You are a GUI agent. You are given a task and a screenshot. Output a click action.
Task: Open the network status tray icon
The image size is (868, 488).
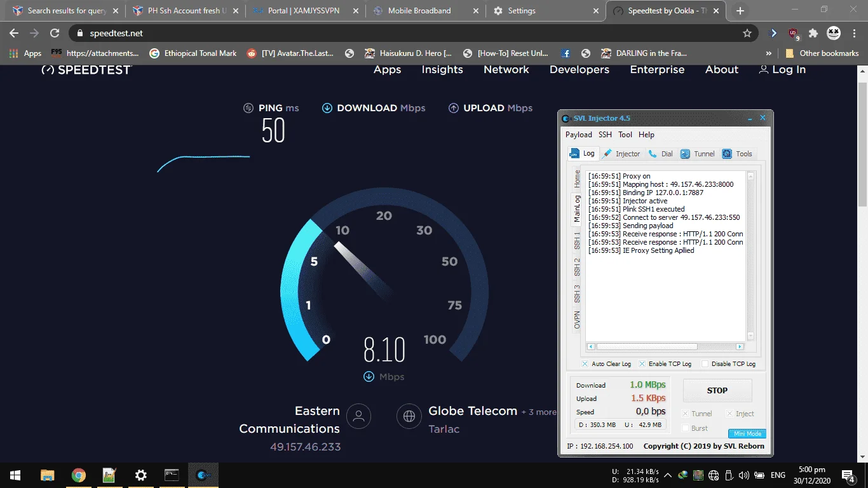[x=714, y=475]
